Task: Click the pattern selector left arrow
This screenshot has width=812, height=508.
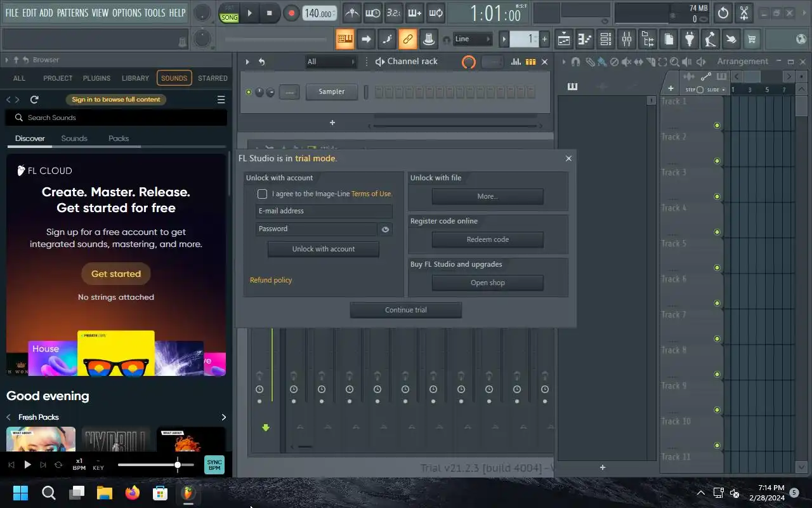Action: pos(504,39)
